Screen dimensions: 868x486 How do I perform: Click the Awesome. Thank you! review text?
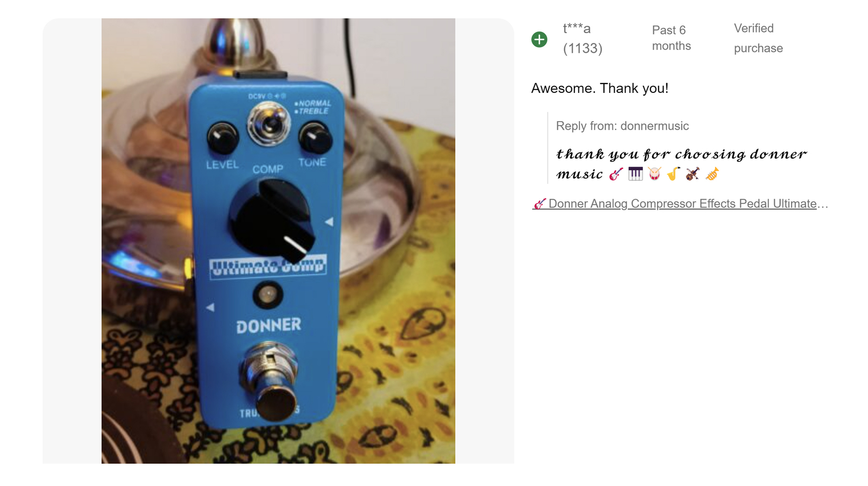point(599,89)
